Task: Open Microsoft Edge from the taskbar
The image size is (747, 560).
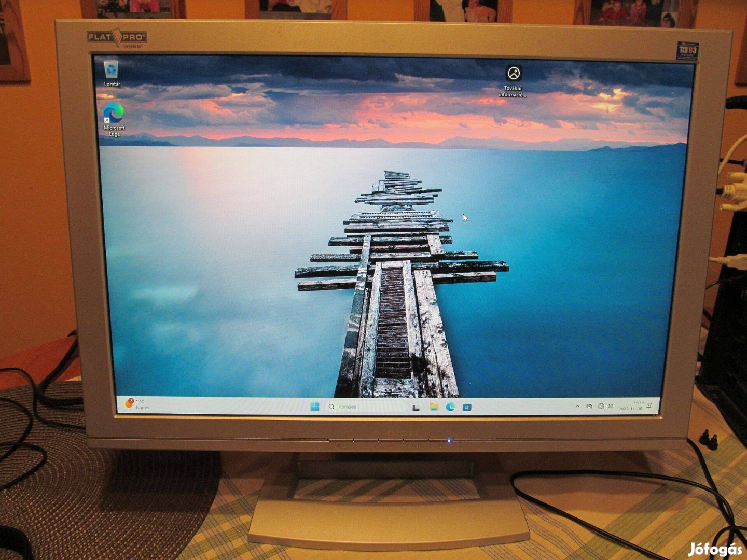Action: point(450,407)
